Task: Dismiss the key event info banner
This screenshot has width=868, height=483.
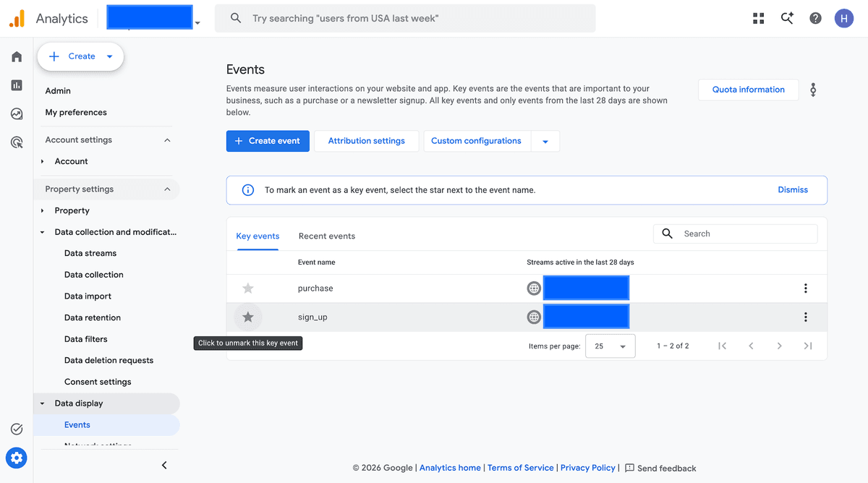Action: point(793,190)
